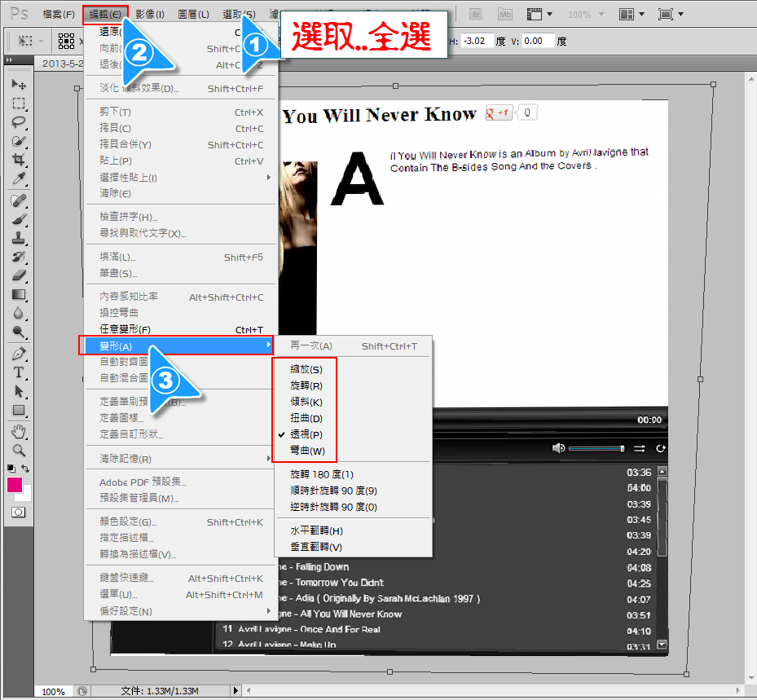The height and width of the screenshot is (700, 757).
Task: Select the Eyedropper tool
Action: tap(19, 178)
